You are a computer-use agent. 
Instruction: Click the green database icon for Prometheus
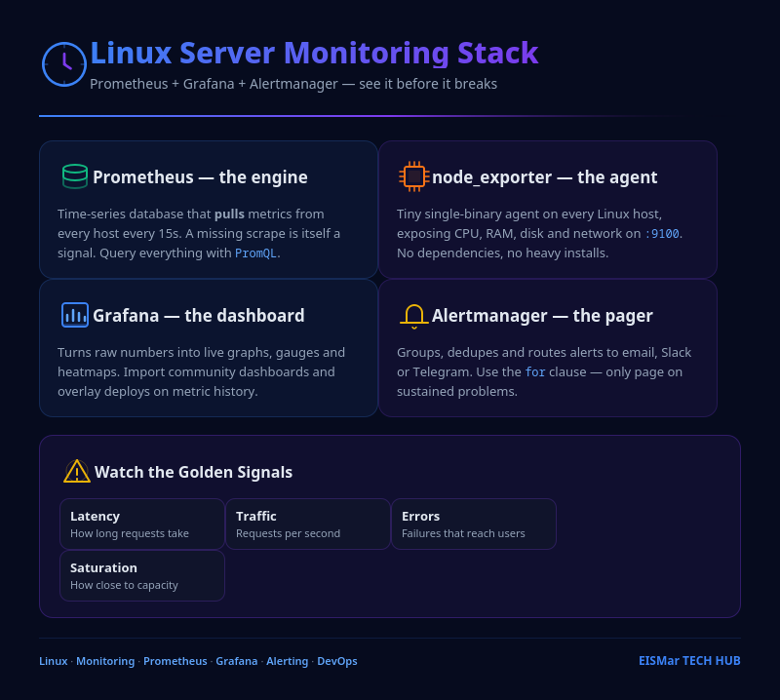point(75,176)
